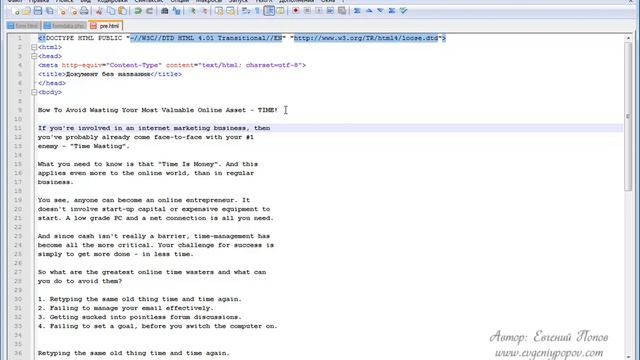
Task: Place cursor in the DOCTYPE declaration line
Action: (242, 38)
